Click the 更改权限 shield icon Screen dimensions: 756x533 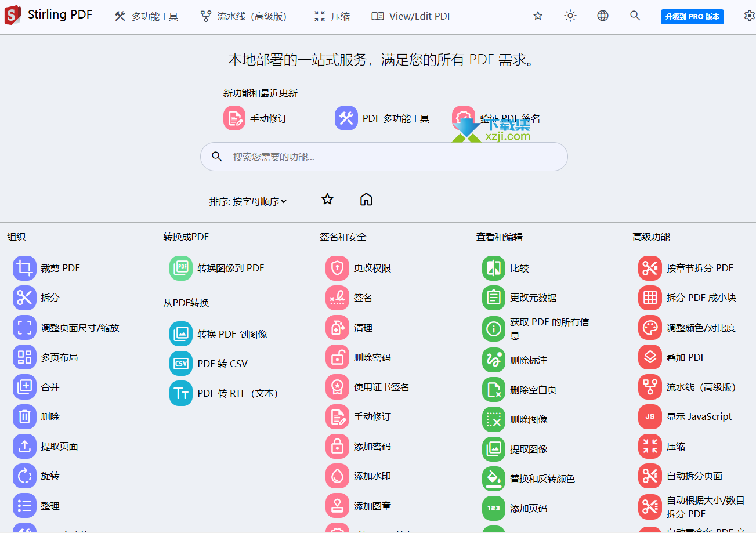337,268
